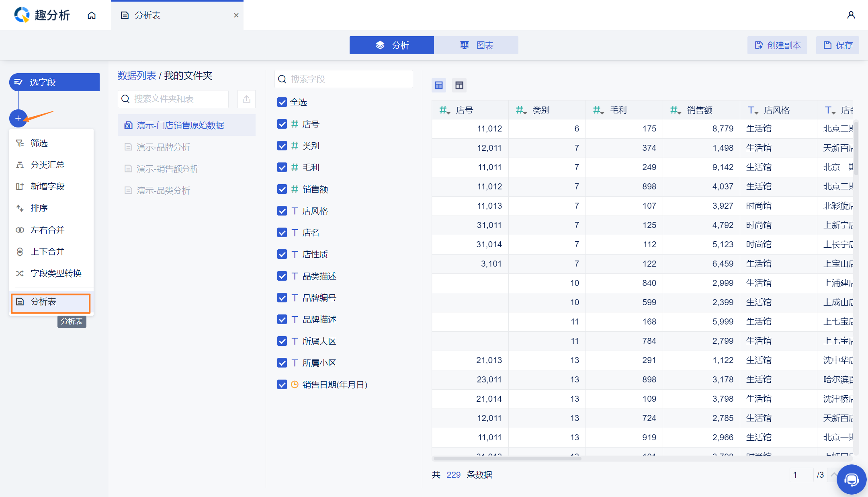The height and width of the screenshot is (497, 868).
Task: Toggle the 毛利 field checkbox
Action: click(x=282, y=167)
